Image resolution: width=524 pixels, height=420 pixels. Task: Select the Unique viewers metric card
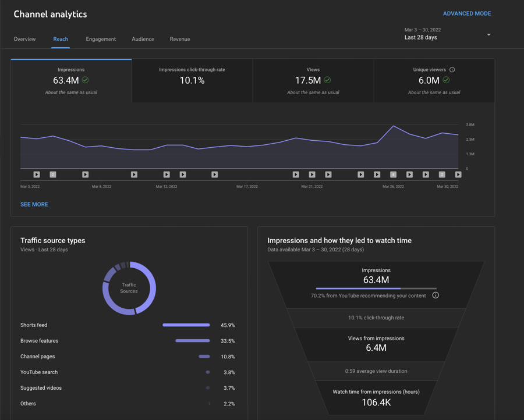434,81
